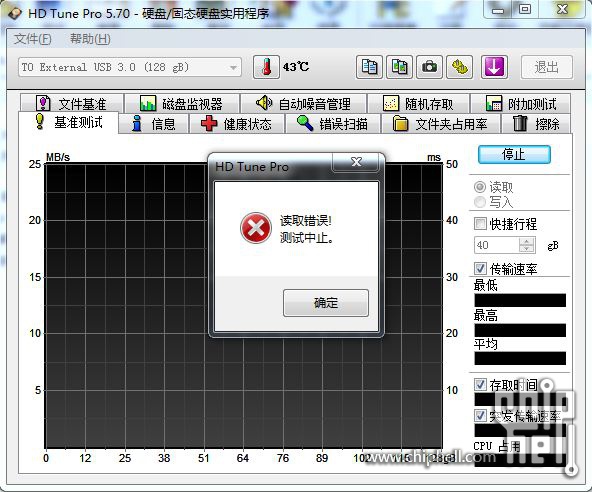Select the 基准测试 tab
Image resolution: width=592 pixels, height=492 pixels.
pyautogui.click(x=69, y=122)
